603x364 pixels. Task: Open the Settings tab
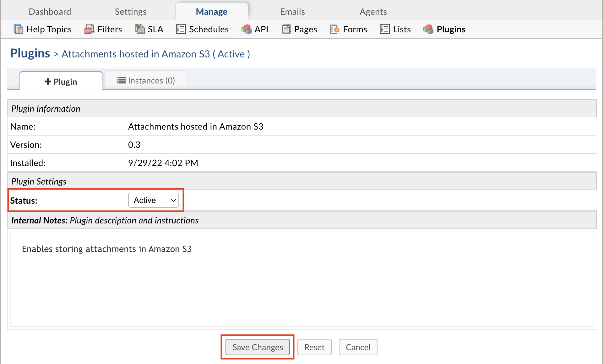(131, 11)
